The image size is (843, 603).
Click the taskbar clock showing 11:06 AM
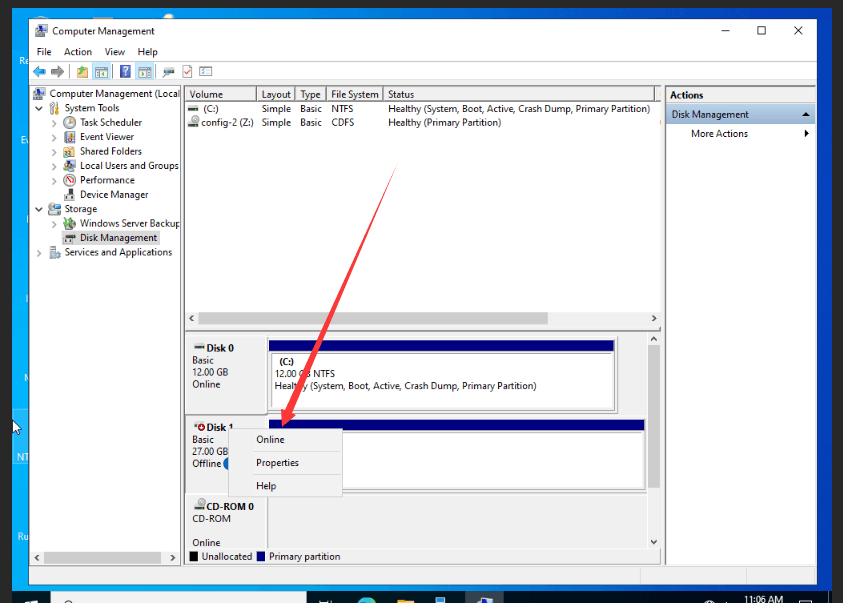(x=763, y=598)
